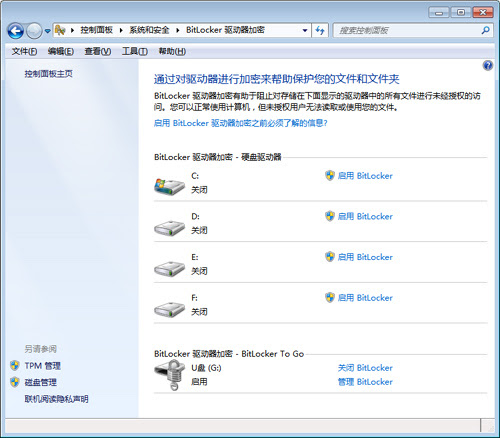This screenshot has height=438, width=500.
Task: Click BitLocker To Go section header
Action: coord(229,354)
